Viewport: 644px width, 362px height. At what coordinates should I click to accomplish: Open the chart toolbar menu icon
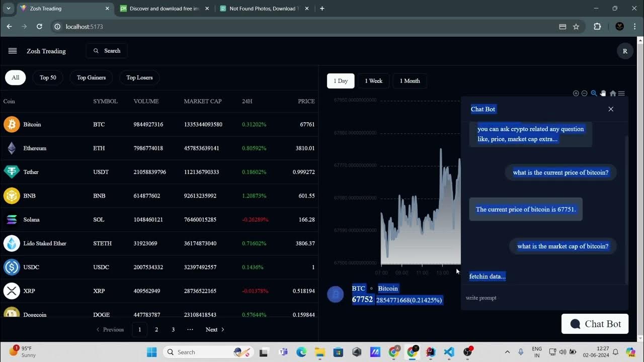coord(621,94)
